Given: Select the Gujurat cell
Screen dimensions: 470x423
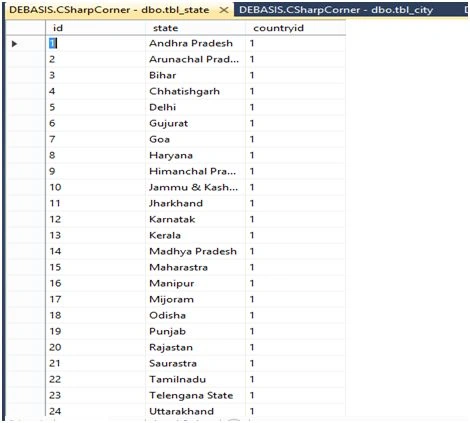Looking at the screenshot, I should click(195, 123).
